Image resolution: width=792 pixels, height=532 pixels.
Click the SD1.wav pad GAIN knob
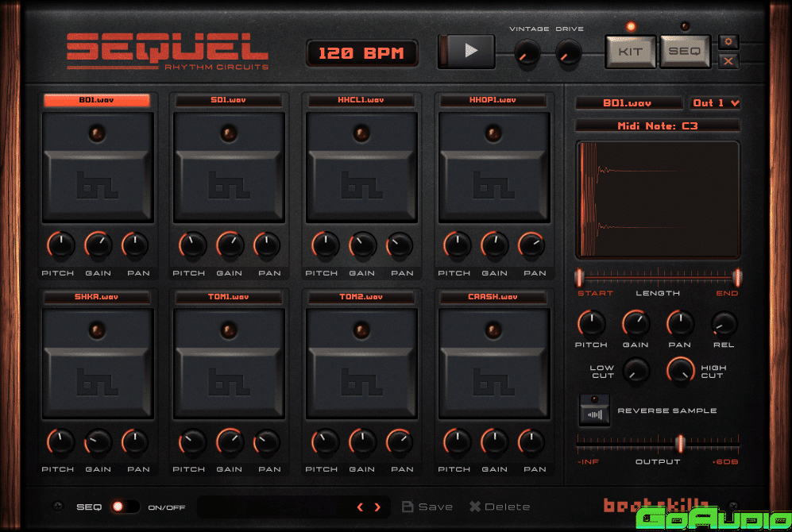tap(230, 245)
